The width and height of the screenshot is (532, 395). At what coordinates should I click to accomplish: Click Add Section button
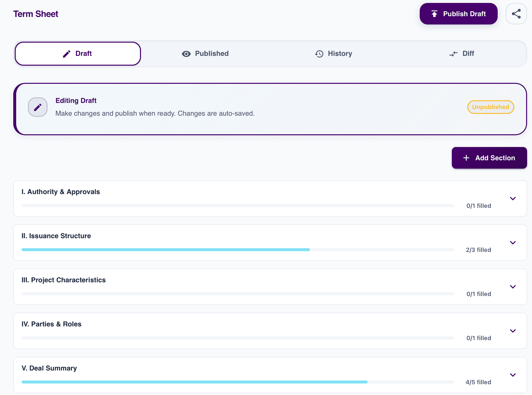(x=489, y=158)
